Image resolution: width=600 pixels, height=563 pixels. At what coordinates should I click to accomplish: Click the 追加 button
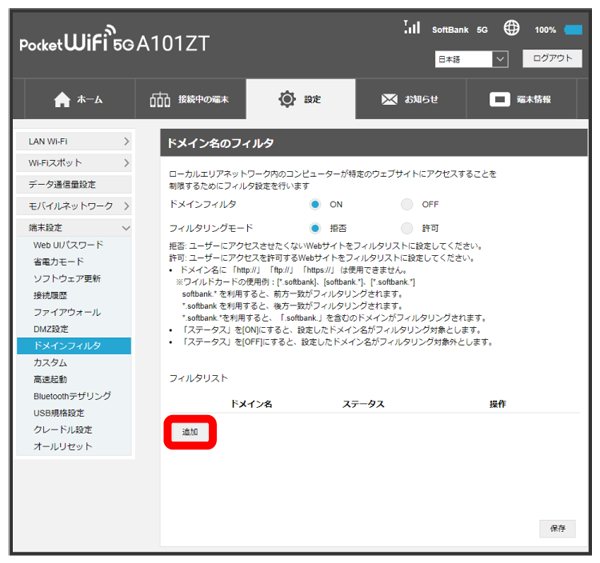click(x=190, y=432)
